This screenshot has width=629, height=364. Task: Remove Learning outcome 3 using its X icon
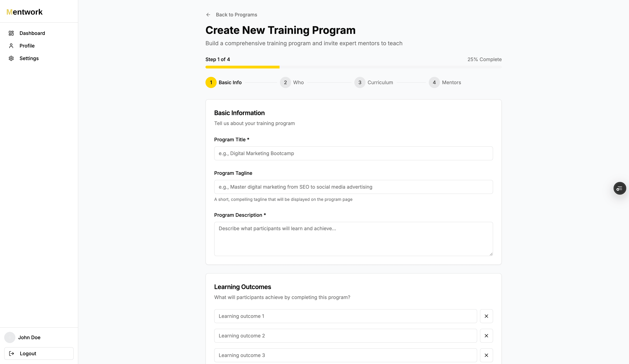click(486, 355)
